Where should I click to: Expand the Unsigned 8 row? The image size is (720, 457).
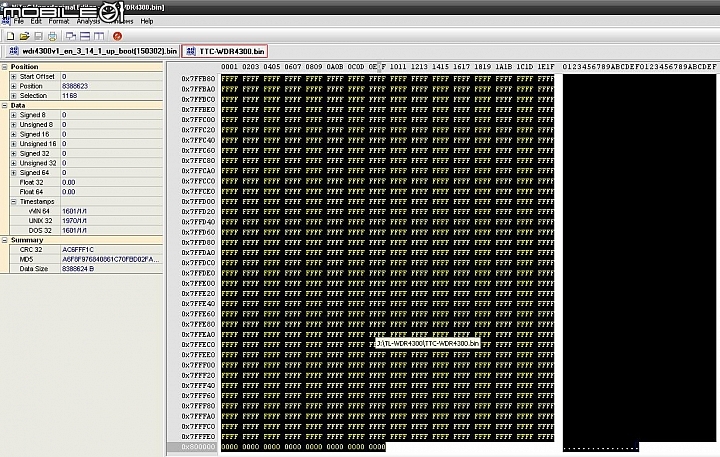(14, 124)
